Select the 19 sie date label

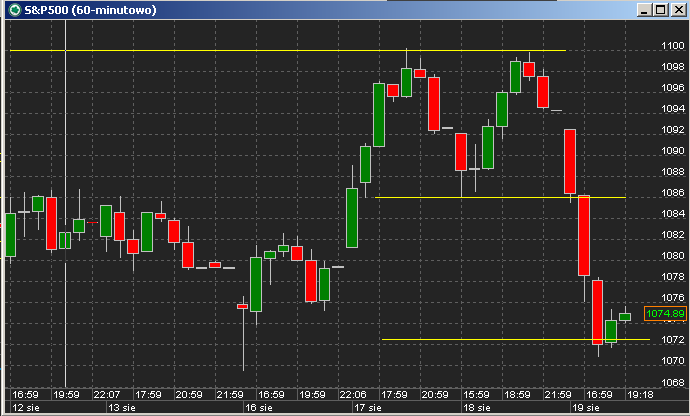[x=586, y=408]
